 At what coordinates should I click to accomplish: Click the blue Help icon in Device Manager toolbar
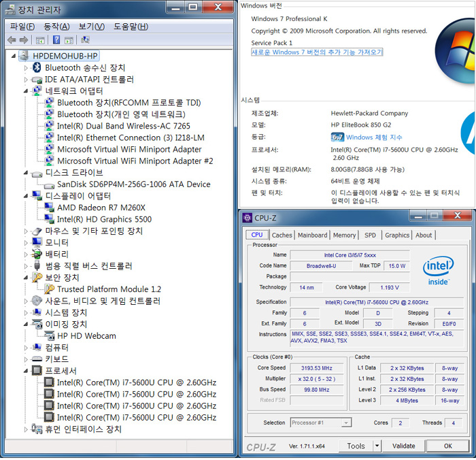tap(56, 39)
